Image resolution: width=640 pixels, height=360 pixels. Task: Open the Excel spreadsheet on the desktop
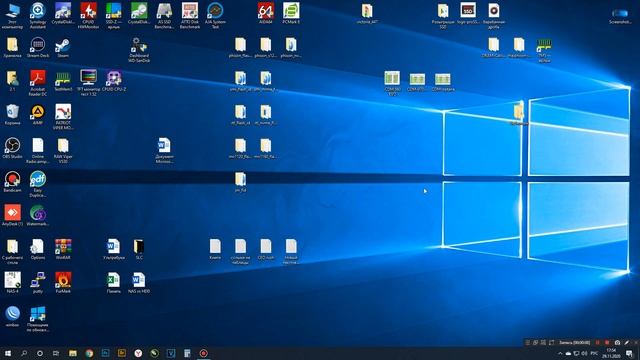(x=113, y=283)
